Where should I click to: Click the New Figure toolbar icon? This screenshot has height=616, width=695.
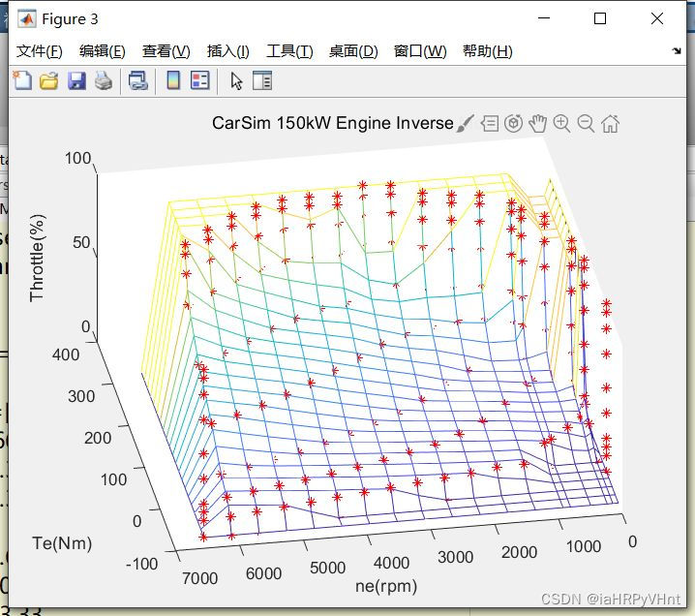(22, 80)
